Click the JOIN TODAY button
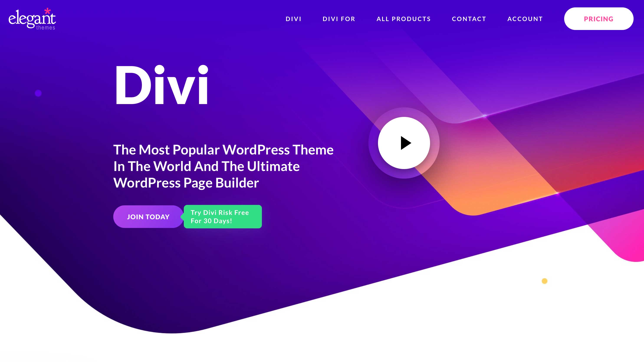This screenshot has width=644, height=362. pyautogui.click(x=148, y=217)
